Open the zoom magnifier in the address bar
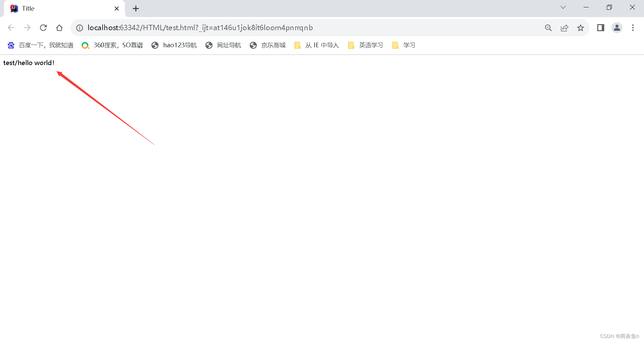The width and height of the screenshot is (644, 342). pos(548,28)
